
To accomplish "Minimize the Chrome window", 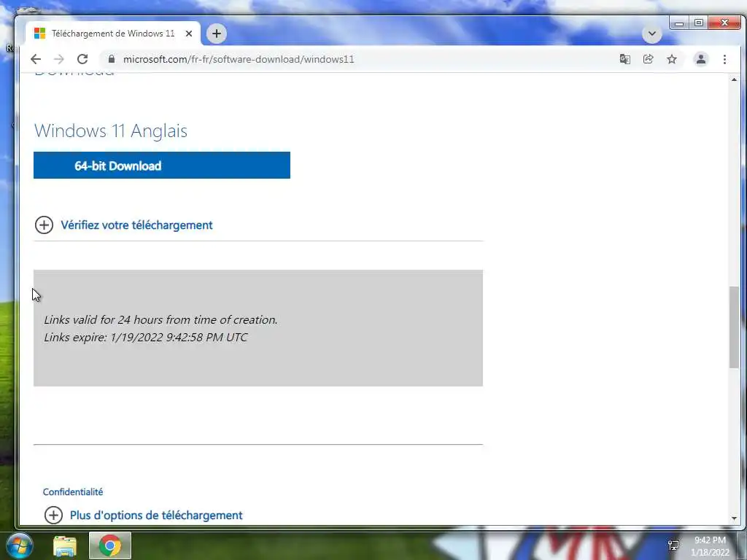I will pos(679,23).
